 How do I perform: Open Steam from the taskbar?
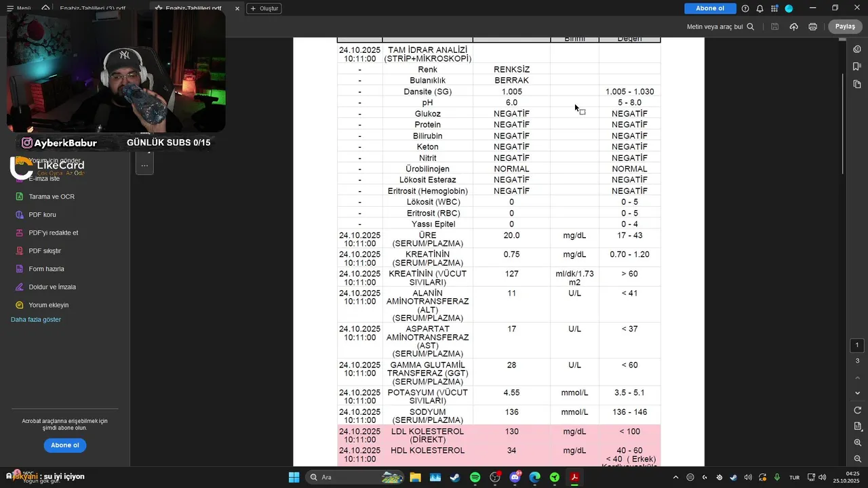click(x=455, y=477)
